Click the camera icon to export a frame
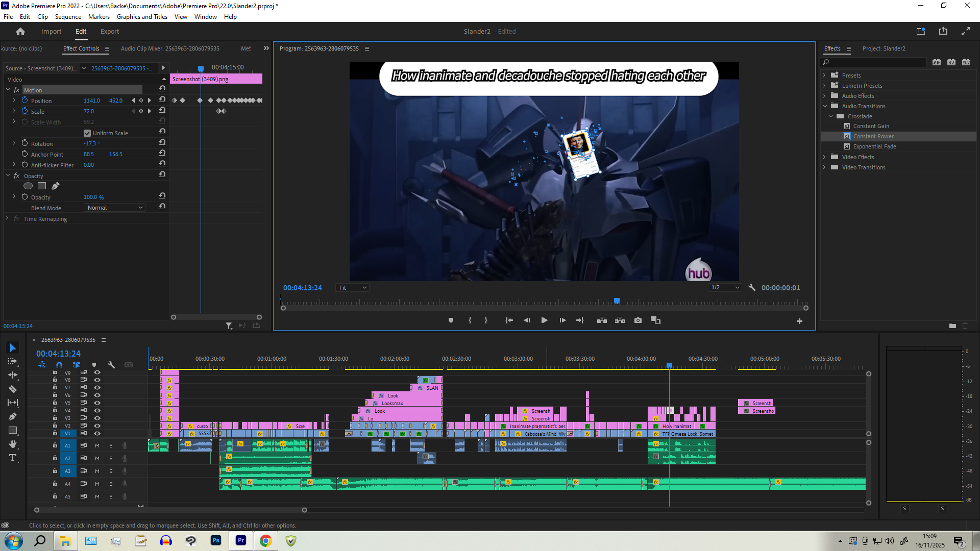 (x=638, y=320)
